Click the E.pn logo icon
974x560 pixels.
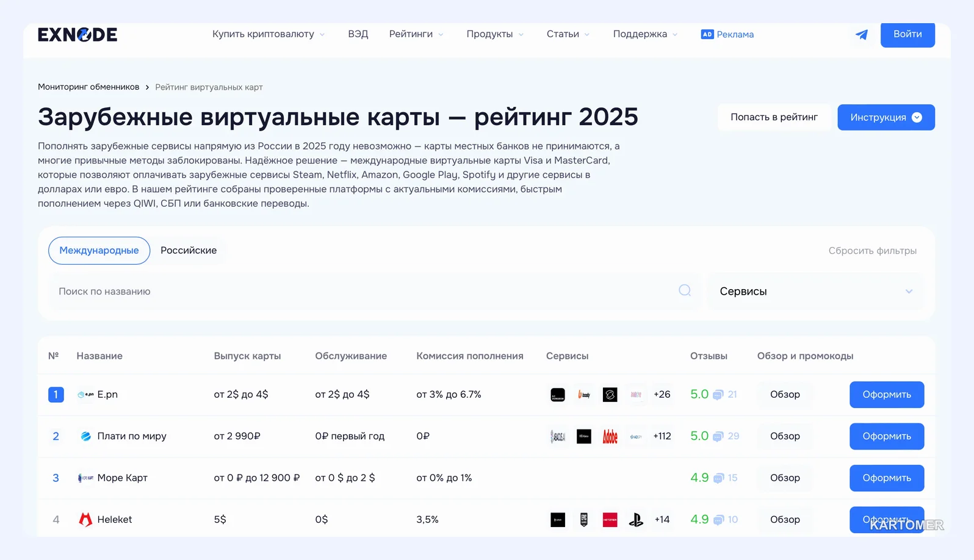pos(85,395)
